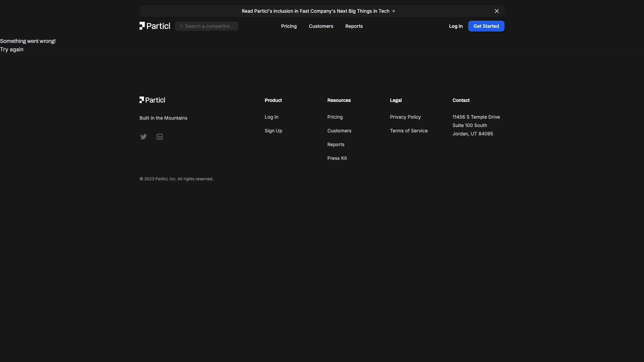
Task: Click the Legal footer heading
Action: [x=396, y=100]
